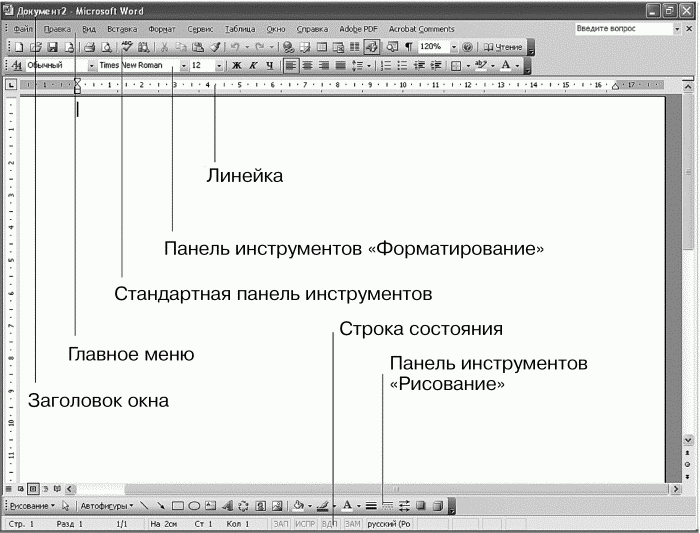Cut selection with the scissors icon

tap(164, 47)
